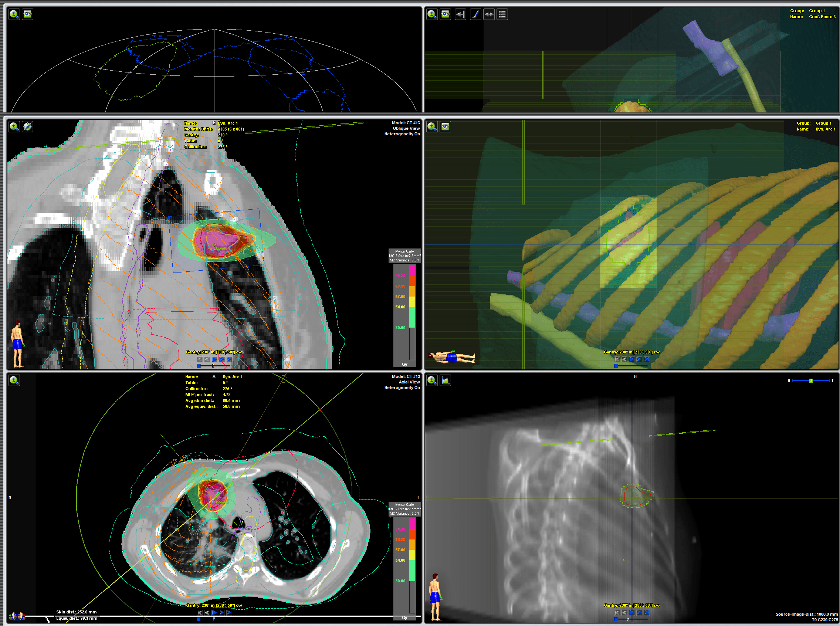Click zoom icon in axial view
The image size is (840, 626).
coord(14,380)
